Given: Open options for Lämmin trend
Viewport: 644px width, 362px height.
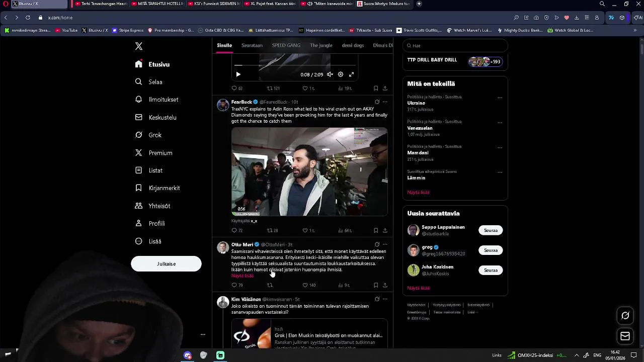Looking at the screenshot, I should [x=500, y=172].
